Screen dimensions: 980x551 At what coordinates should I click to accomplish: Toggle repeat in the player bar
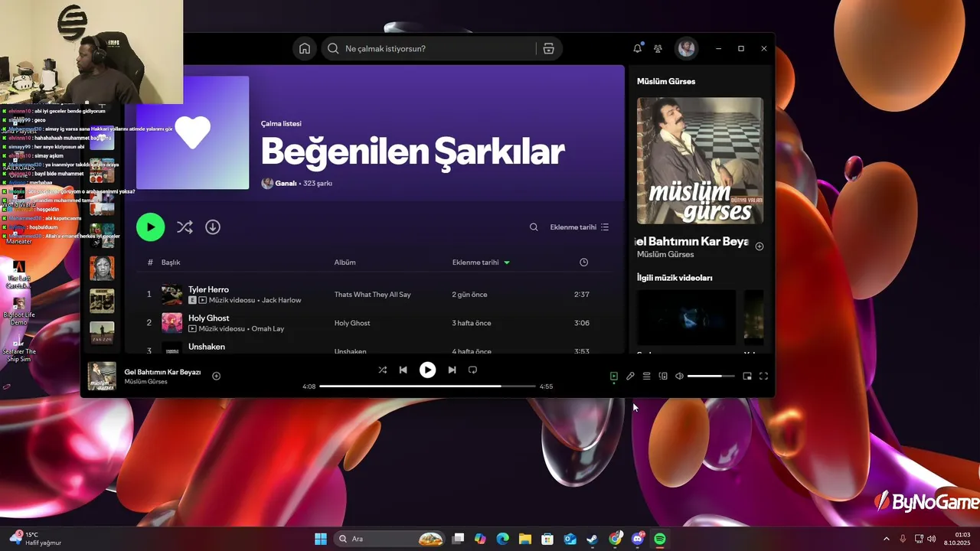(472, 370)
